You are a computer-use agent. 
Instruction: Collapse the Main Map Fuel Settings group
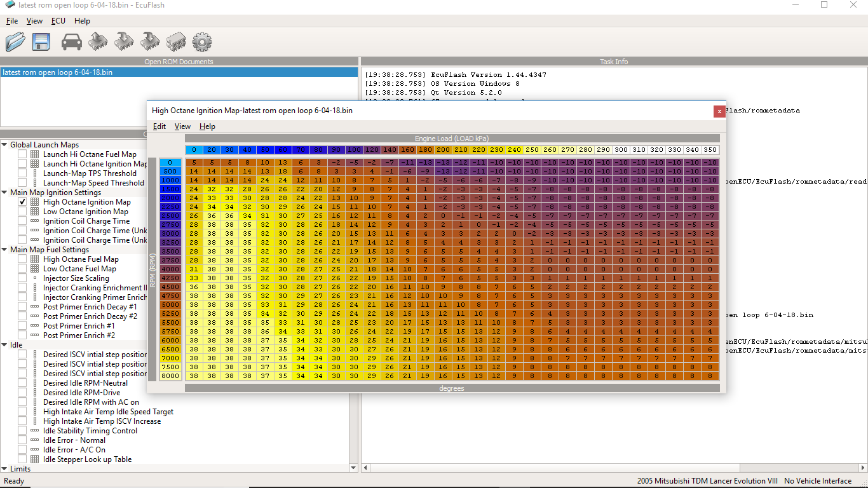click(x=4, y=250)
